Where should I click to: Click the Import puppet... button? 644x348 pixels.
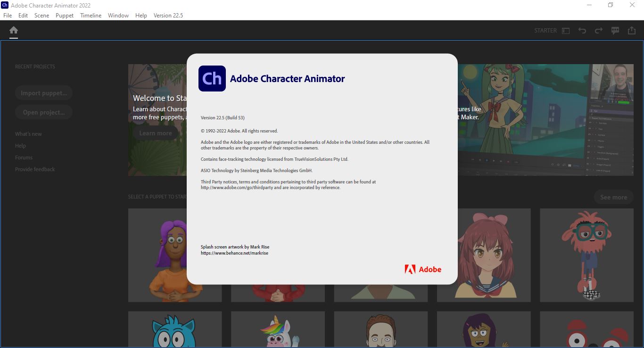pyautogui.click(x=44, y=93)
